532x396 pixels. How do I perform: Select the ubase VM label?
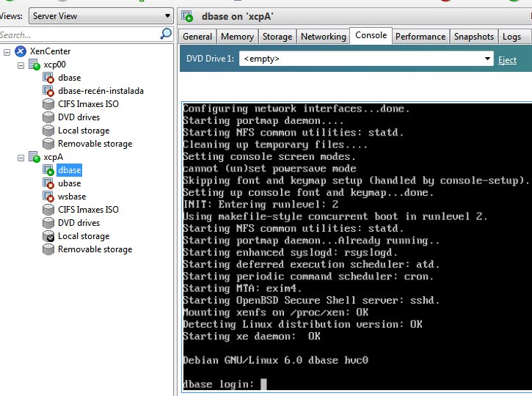[70, 183]
